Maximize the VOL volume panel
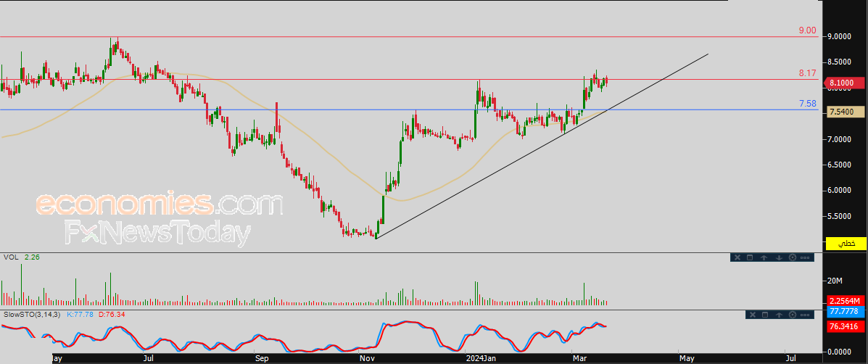The height and width of the screenshot is (364, 868). pos(750,257)
